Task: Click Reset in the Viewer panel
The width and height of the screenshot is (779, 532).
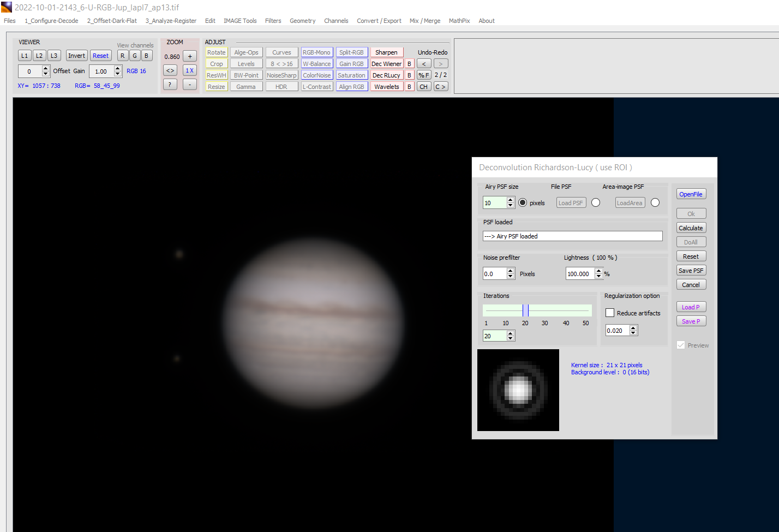Action: point(101,56)
